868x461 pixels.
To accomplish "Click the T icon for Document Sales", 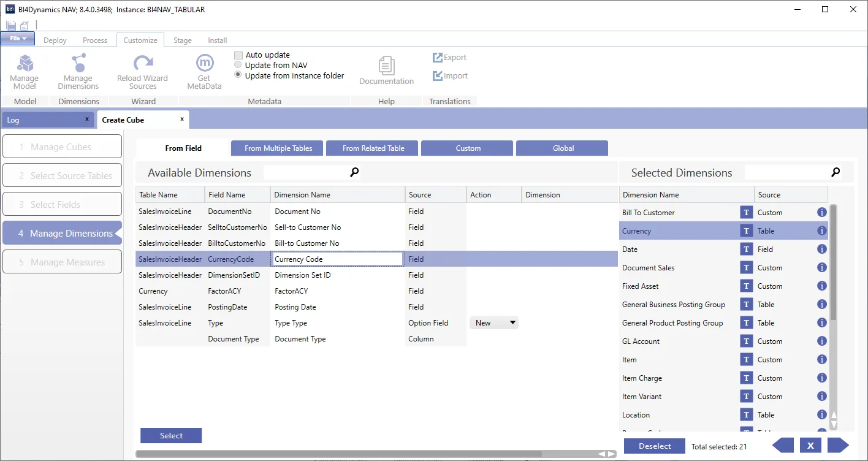I will (x=746, y=268).
